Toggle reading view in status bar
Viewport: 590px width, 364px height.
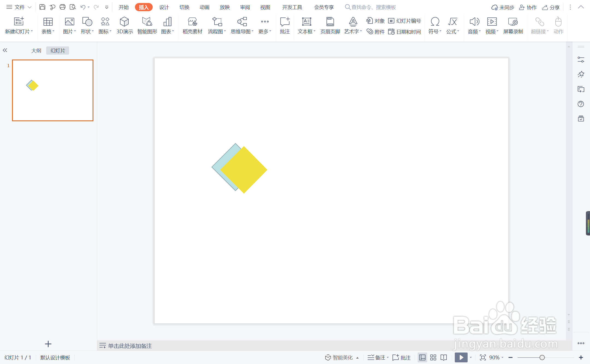444,357
